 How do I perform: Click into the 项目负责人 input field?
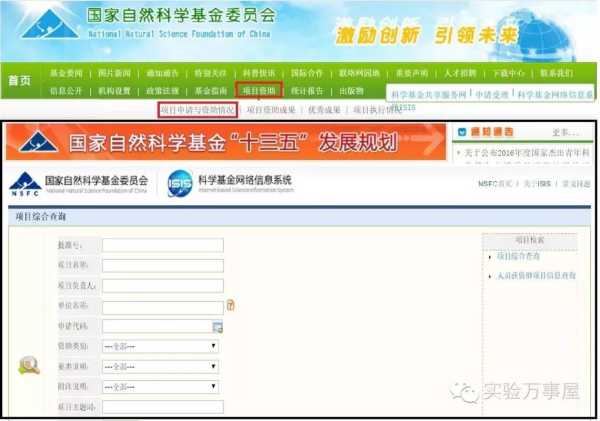(163, 286)
